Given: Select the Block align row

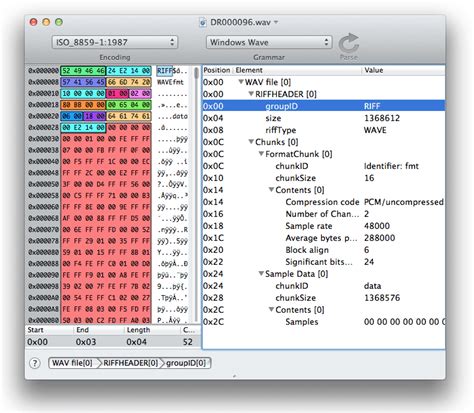Looking at the screenshot, I should click(x=323, y=250).
